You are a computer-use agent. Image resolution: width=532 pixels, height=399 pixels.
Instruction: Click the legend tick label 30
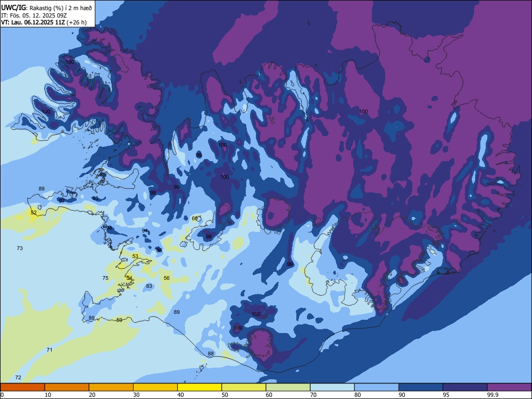[136, 395]
